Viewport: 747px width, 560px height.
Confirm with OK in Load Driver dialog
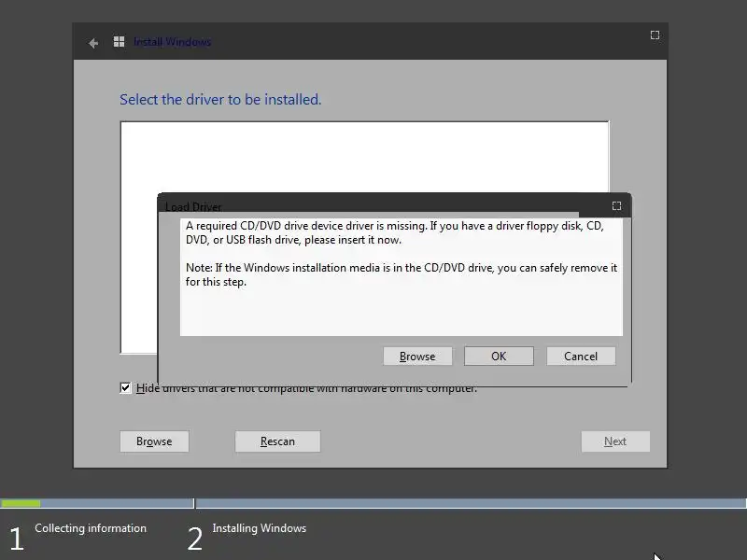coord(499,357)
